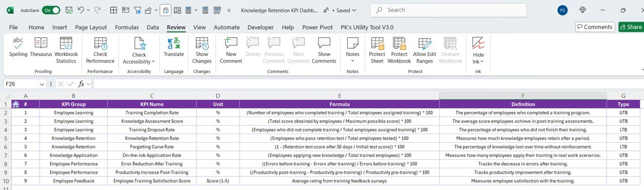Switch to the View tab
644x190 pixels.
point(199,27)
